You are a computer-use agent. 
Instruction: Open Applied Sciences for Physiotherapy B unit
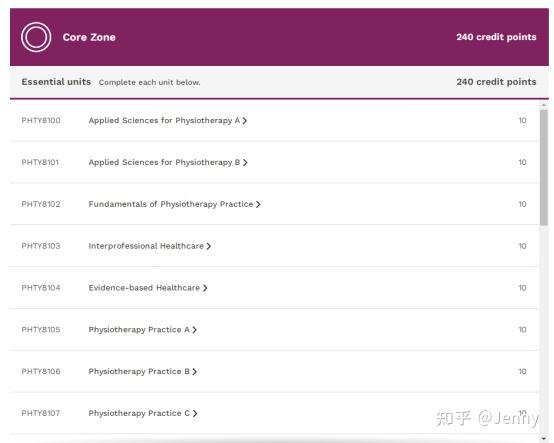point(164,163)
